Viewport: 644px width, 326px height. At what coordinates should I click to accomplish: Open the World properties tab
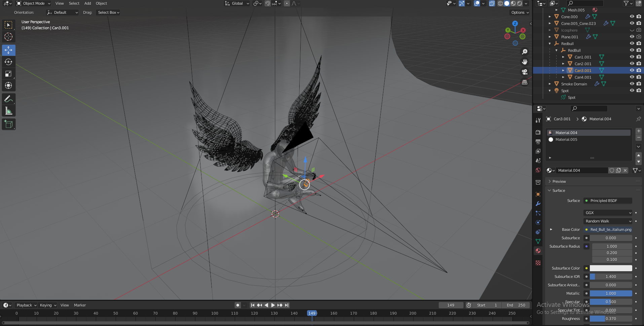click(538, 170)
